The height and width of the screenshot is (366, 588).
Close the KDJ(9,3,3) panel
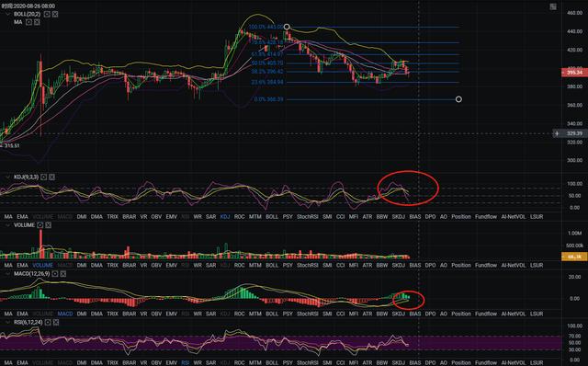point(51,177)
